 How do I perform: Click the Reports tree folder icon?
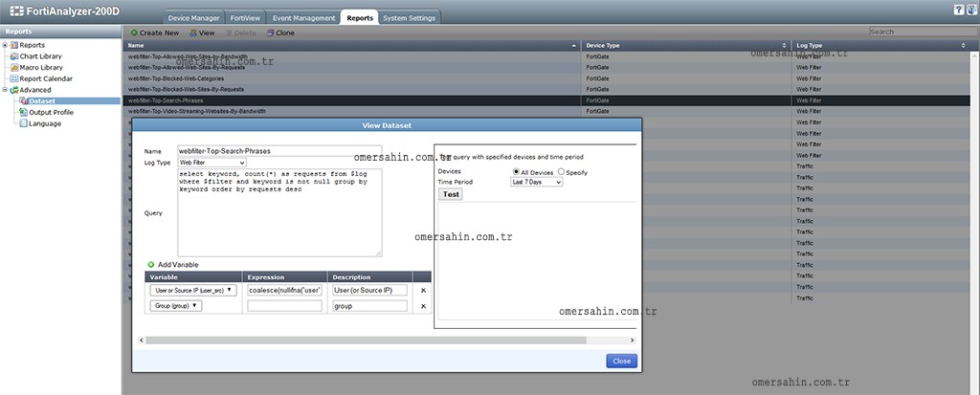[14, 45]
